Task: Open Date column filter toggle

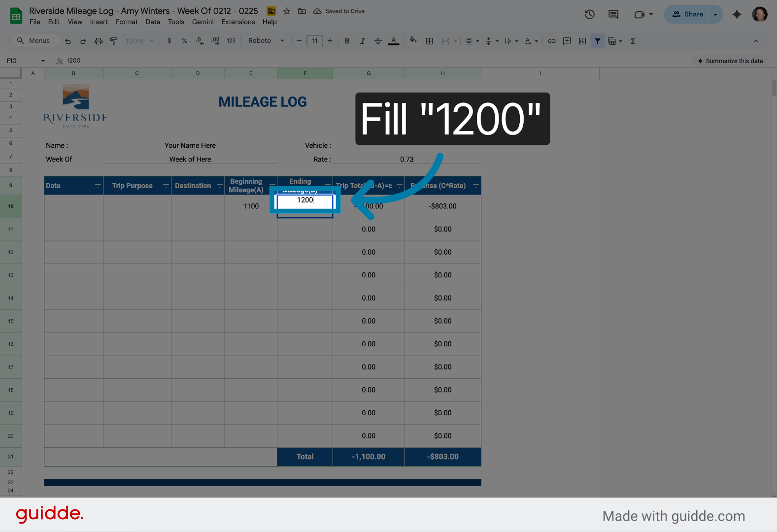Action: point(98,186)
